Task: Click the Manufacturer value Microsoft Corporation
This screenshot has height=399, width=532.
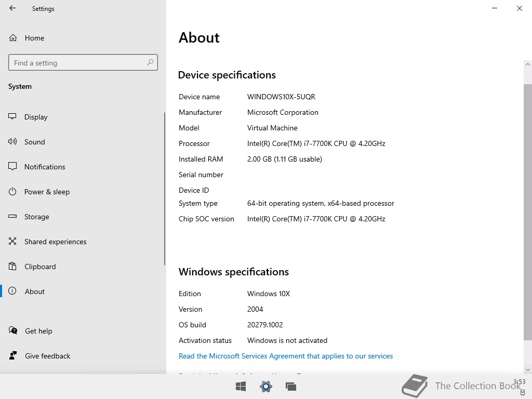Action: 283,112
